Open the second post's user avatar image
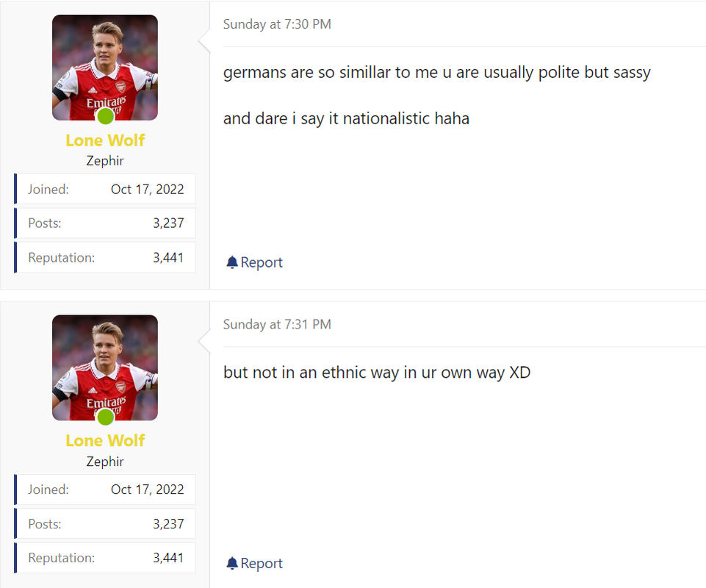 pyautogui.click(x=105, y=367)
